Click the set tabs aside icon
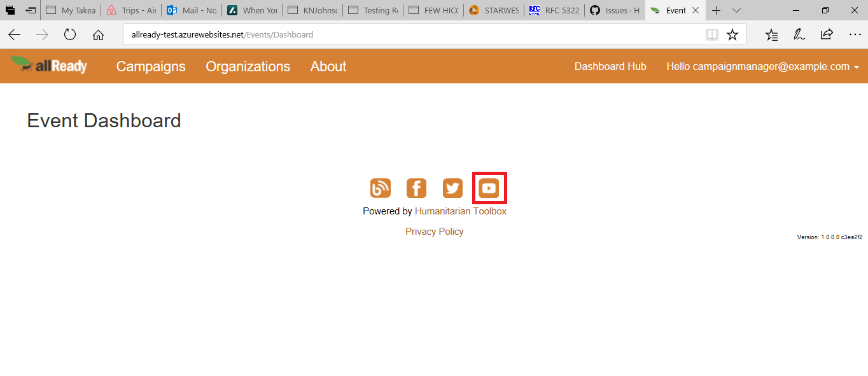Image resolution: width=868 pixels, height=376 pixels. pyautogui.click(x=31, y=10)
